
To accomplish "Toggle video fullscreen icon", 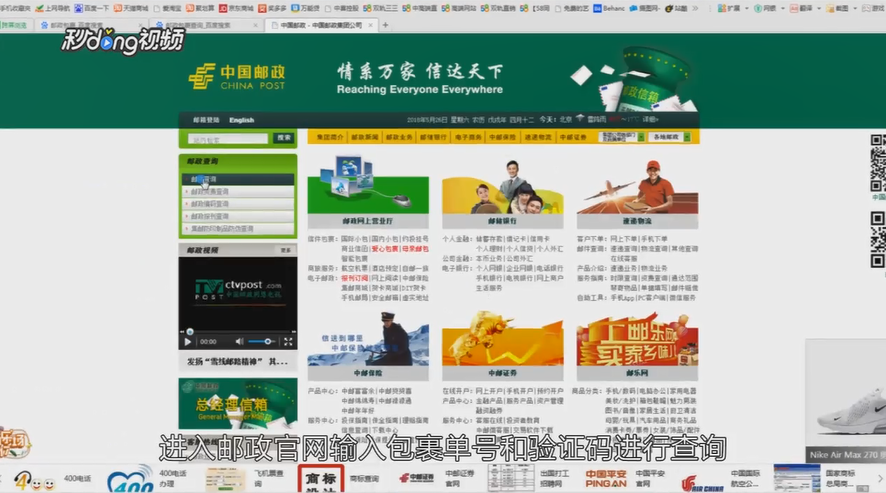I will 288,341.
